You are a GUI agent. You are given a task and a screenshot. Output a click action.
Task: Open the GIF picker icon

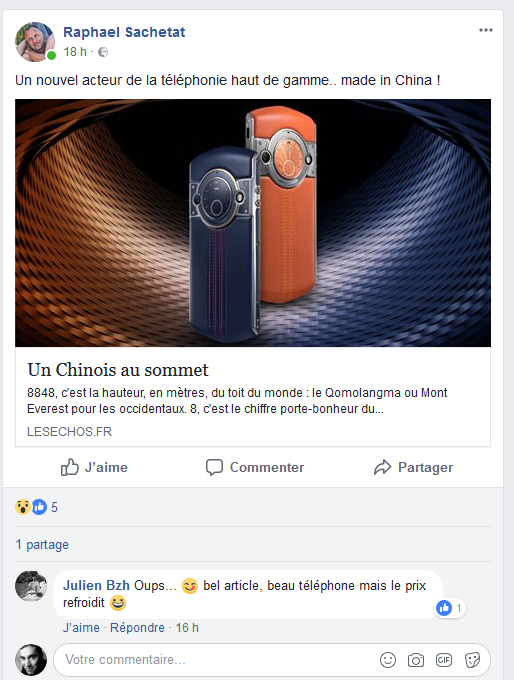click(444, 660)
